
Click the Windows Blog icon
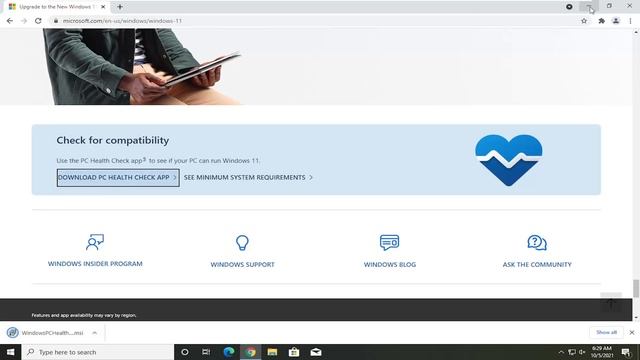[x=389, y=242]
